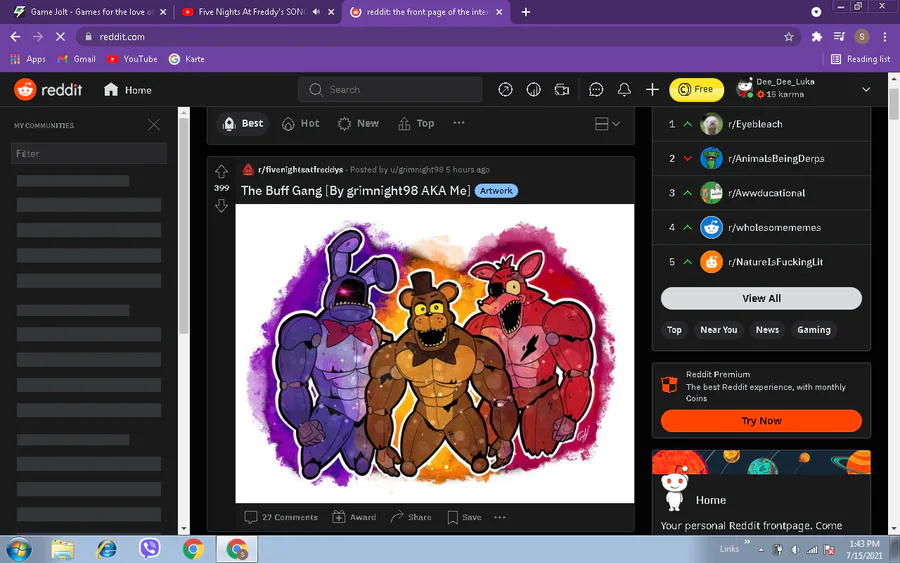Switch to Game Jolt browser tab
Screen dimensions: 900x563
click(x=90, y=11)
